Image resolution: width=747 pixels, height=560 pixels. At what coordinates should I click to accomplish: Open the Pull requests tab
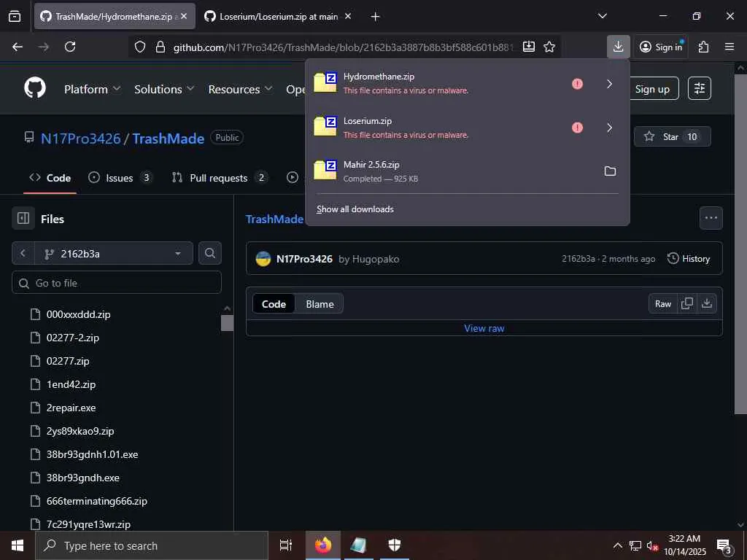[x=219, y=178]
